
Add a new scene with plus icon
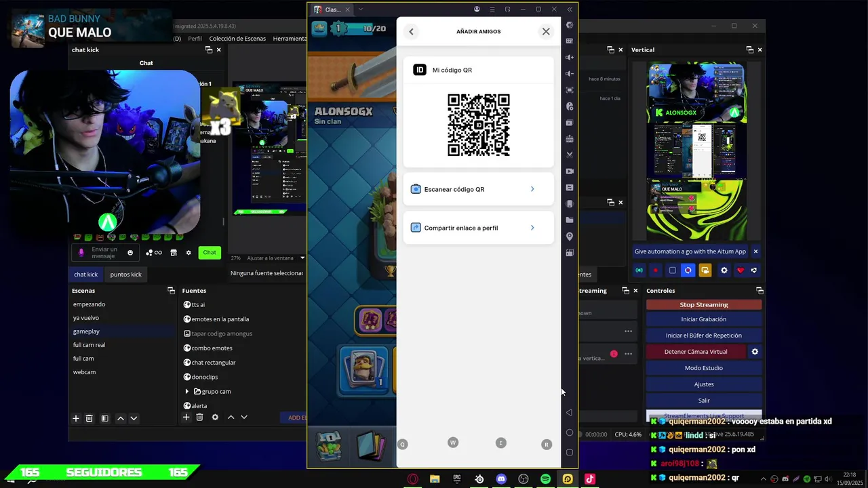pos(76,418)
